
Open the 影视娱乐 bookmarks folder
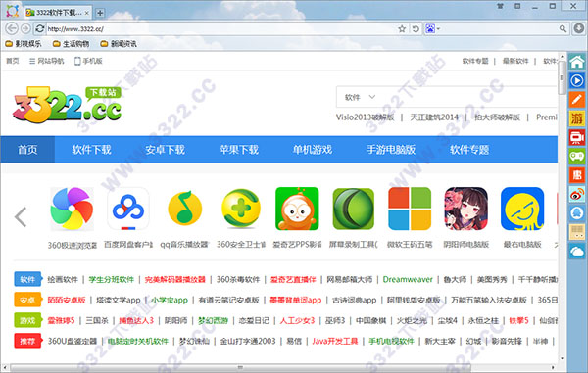pyautogui.click(x=24, y=44)
